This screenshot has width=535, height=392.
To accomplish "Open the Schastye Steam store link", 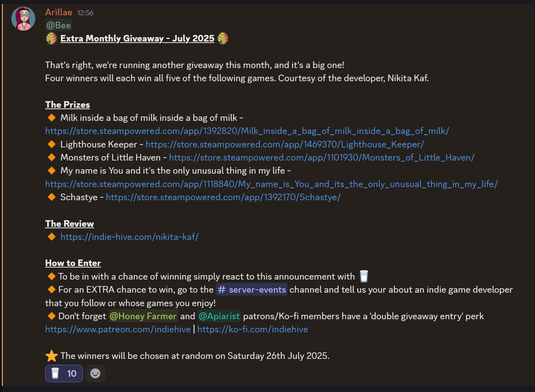I will click(x=223, y=197).
